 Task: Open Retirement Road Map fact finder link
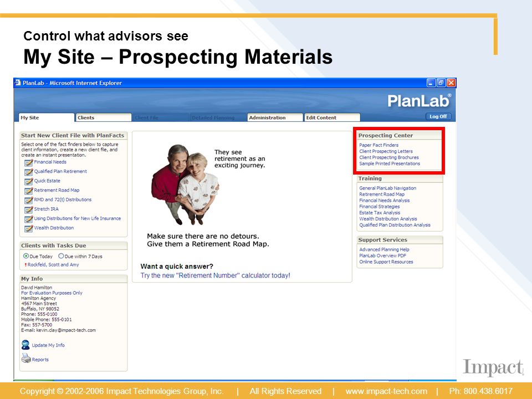point(57,190)
